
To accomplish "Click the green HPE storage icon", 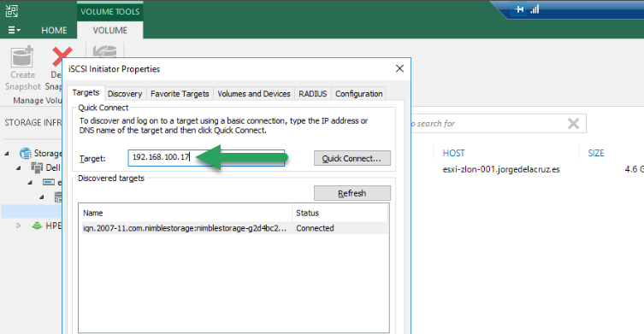I will tap(37, 226).
